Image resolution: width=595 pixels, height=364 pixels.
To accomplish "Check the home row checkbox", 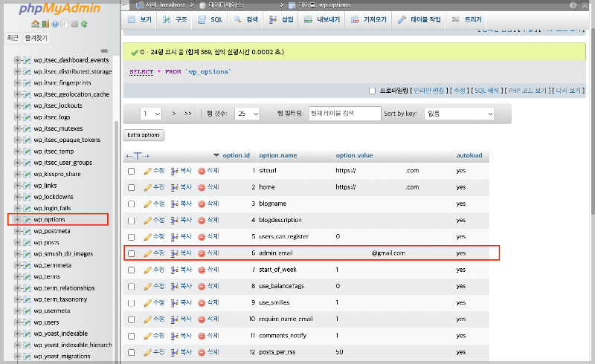I will pos(132,188).
